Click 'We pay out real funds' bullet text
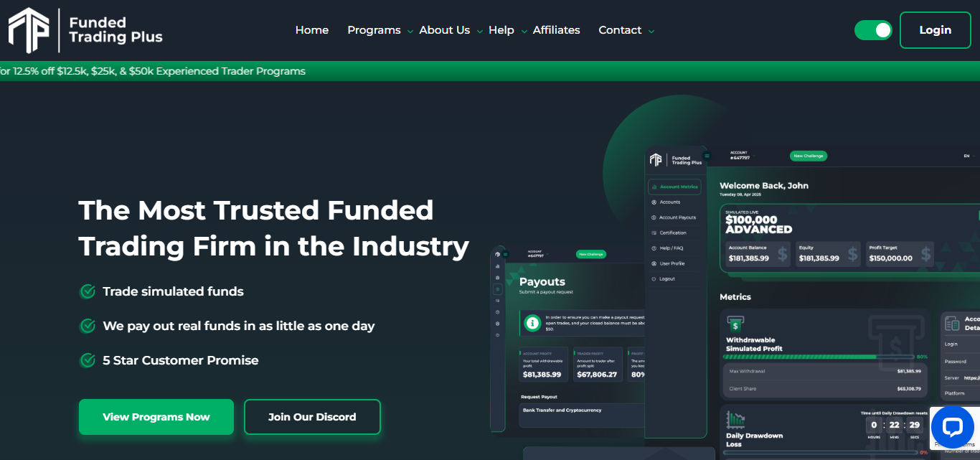 tap(239, 326)
